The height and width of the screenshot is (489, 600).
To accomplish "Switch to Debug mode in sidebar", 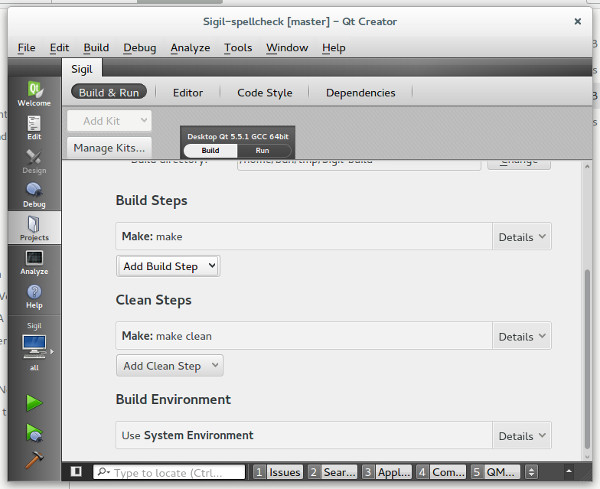I will pos(34,195).
